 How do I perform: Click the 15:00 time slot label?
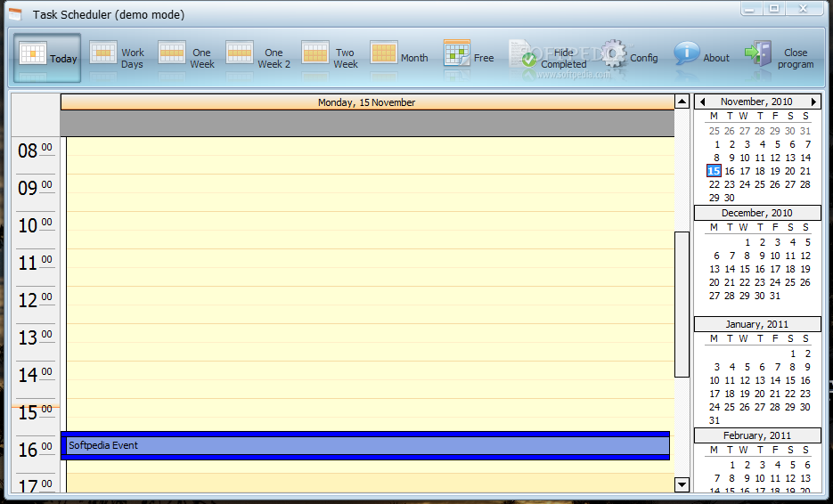[x=35, y=412]
